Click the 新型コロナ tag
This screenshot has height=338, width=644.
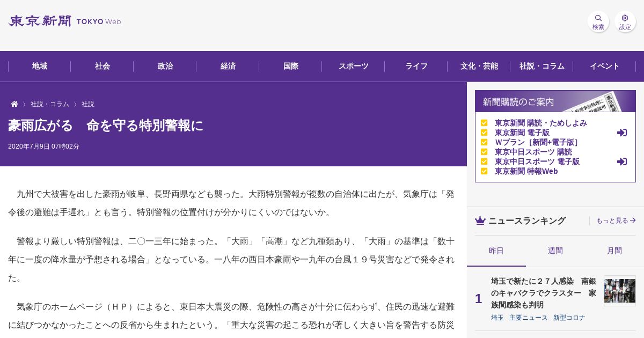[569, 318]
